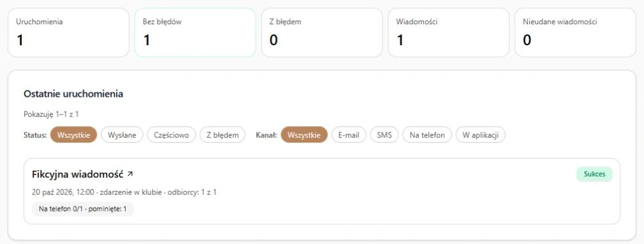This screenshot has width=644, height=244.
Task: Filter channel by SMS
Action: coord(384,135)
